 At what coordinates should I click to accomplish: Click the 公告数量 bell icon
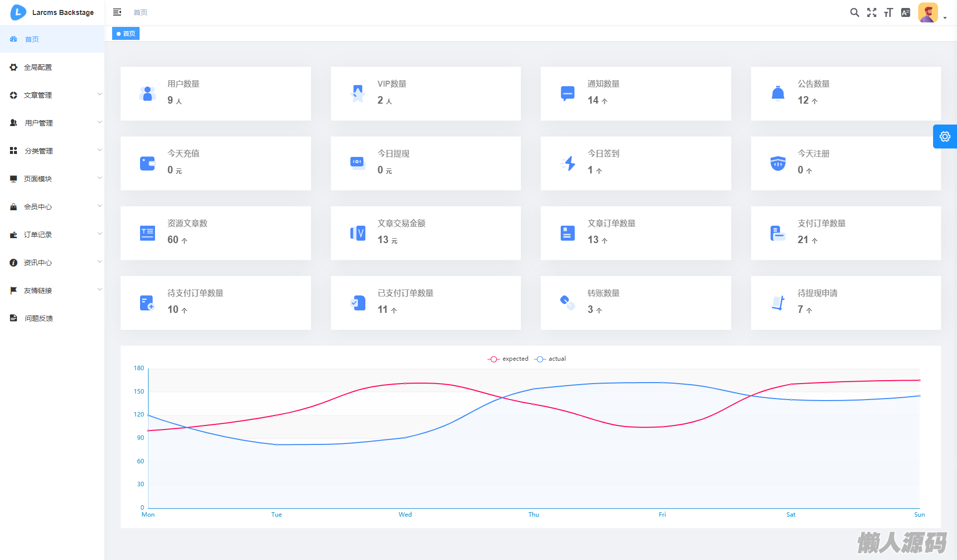778,93
